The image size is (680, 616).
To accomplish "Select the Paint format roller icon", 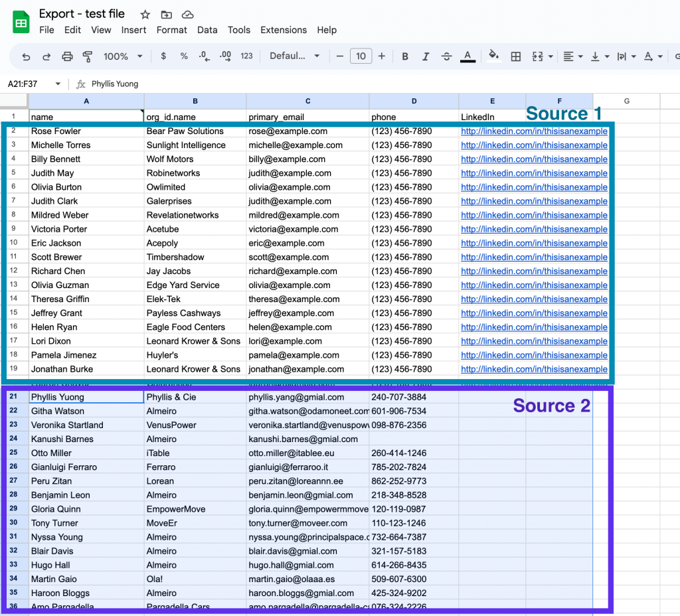I will pos(88,56).
